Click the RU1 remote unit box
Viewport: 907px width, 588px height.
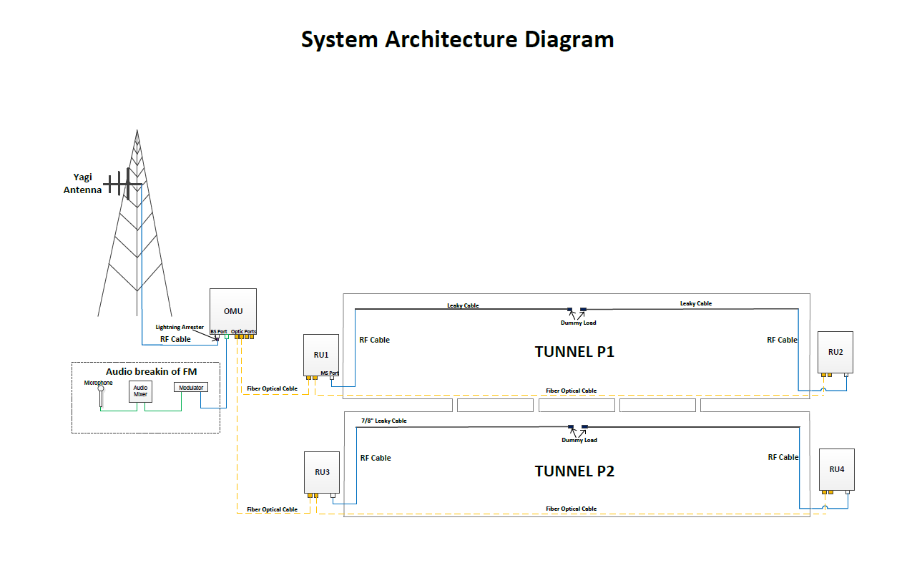(x=320, y=355)
